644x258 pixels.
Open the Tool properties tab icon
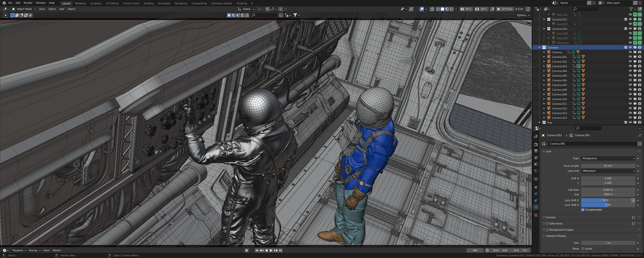coord(536,136)
